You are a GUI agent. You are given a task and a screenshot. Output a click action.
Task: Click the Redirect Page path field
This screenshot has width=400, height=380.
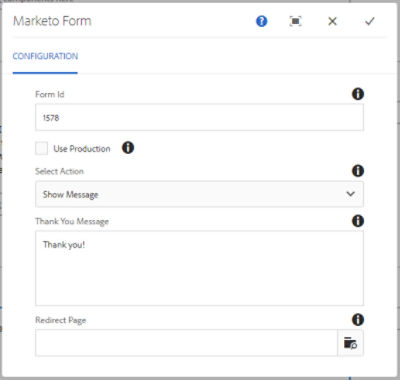pyautogui.click(x=186, y=343)
